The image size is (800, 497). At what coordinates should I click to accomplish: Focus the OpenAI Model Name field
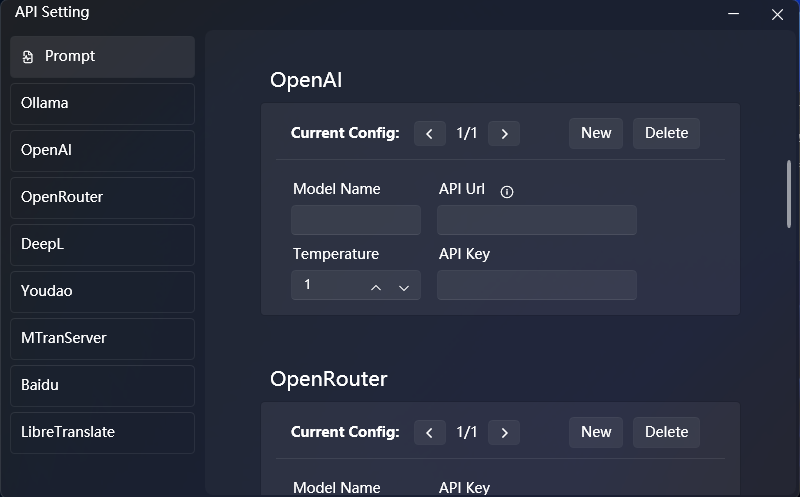[356, 220]
